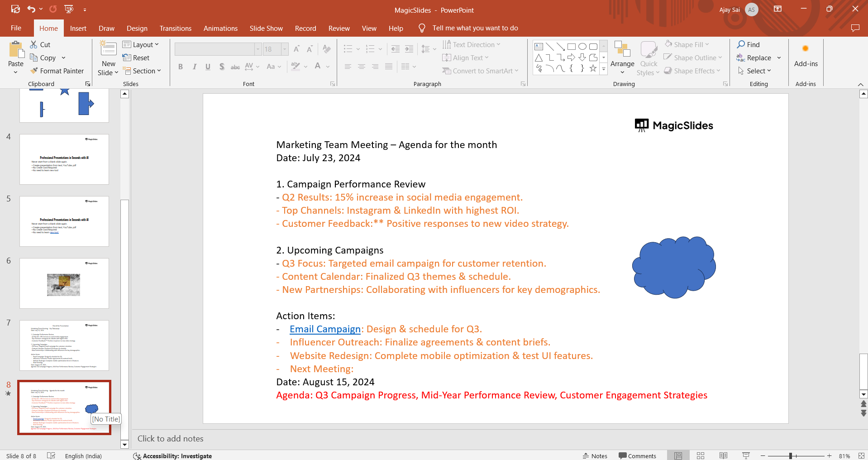Expand the Select dropdown in Editing
Screen dimensions: 868x460
pos(755,71)
